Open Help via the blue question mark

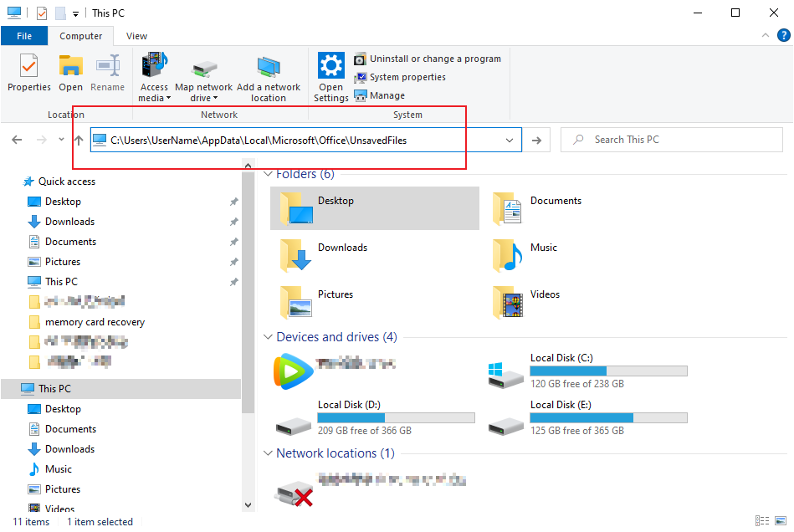tap(784, 35)
